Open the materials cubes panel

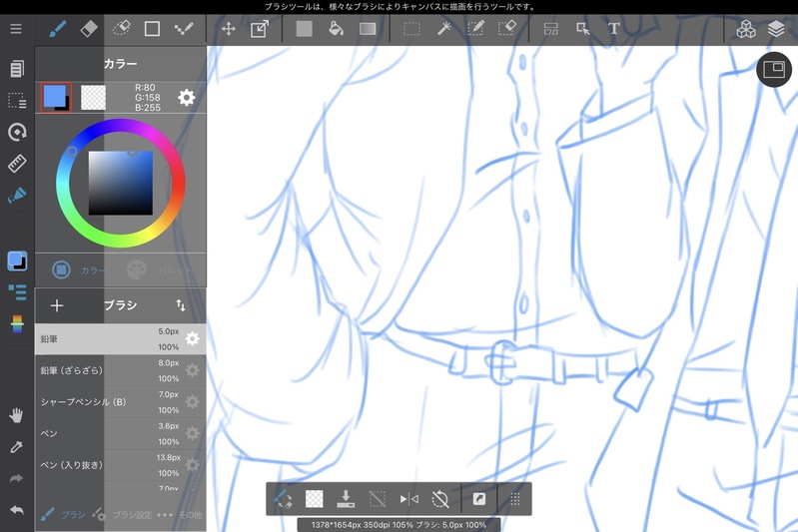[746, 29]
